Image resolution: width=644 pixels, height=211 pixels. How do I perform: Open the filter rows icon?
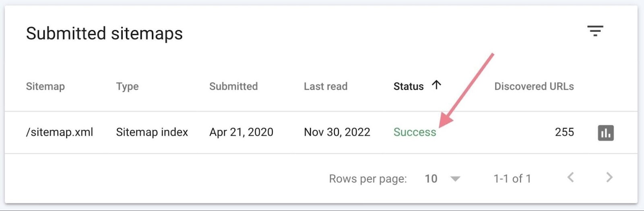(x=595, y=31)
